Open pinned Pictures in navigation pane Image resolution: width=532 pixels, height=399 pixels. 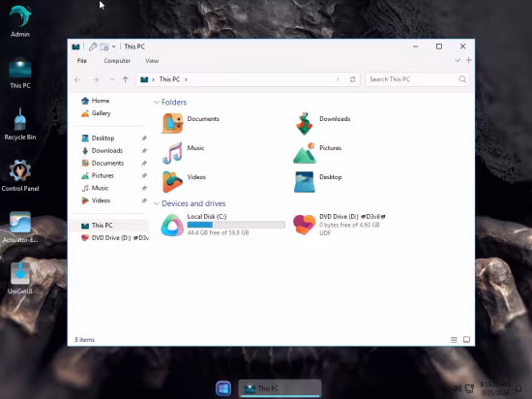pyautogui.click(x=98, y=175)
